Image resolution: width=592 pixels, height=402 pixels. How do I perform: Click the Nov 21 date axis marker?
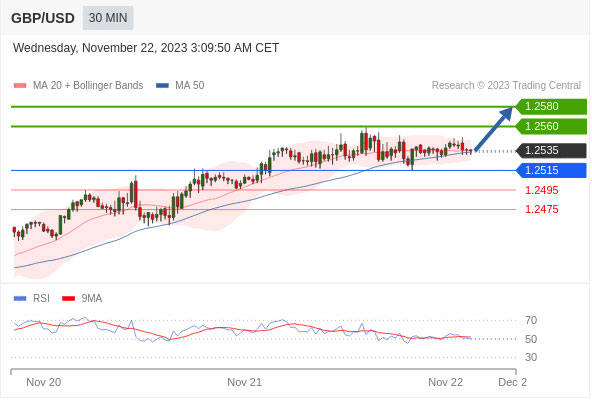pyautogui.click(x=244, y=382)
